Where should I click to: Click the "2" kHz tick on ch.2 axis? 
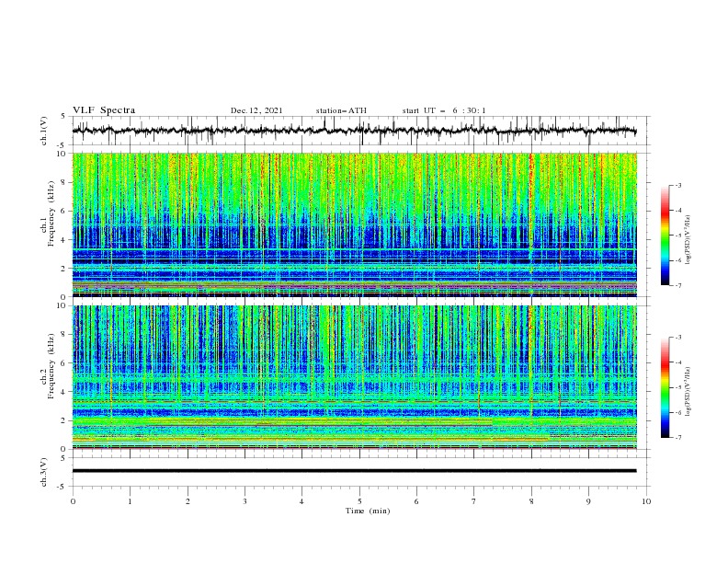(x=65, y=420)
